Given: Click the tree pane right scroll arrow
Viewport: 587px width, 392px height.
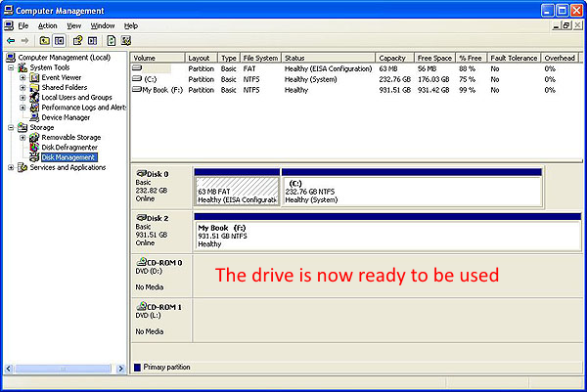Looking at the screenshot, I should pos(120,369).
